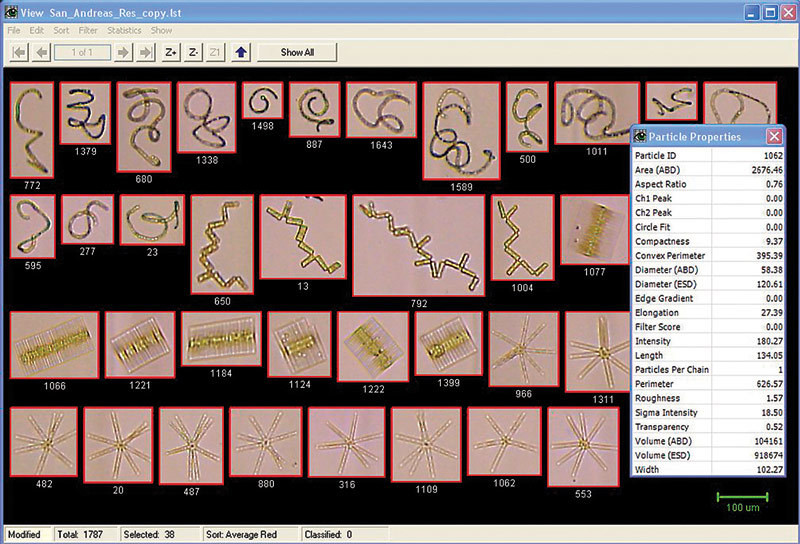Open the Filter menu
The width and height of the screenshot is (800, 544).
coord(88,31)
